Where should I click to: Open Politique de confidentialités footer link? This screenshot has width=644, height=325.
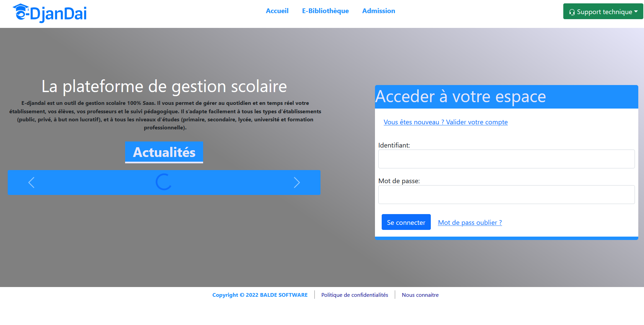point(354,295)
